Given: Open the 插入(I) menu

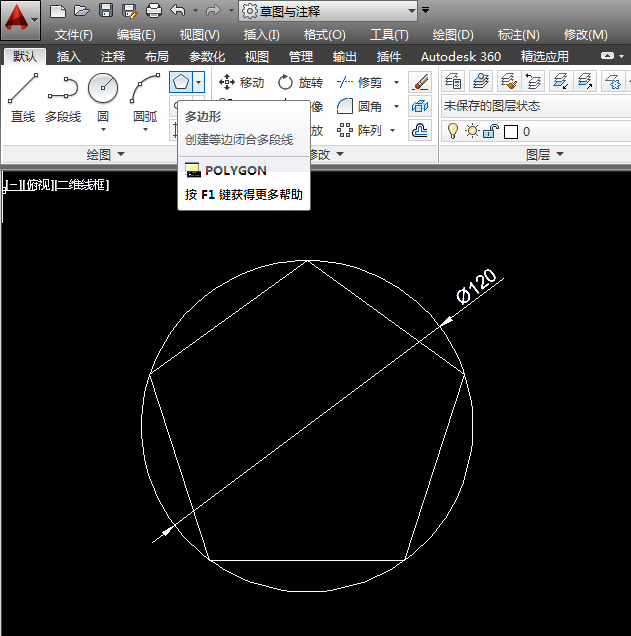Looking at the screenshot, I should pyautogui.click(x=262, y=35).
